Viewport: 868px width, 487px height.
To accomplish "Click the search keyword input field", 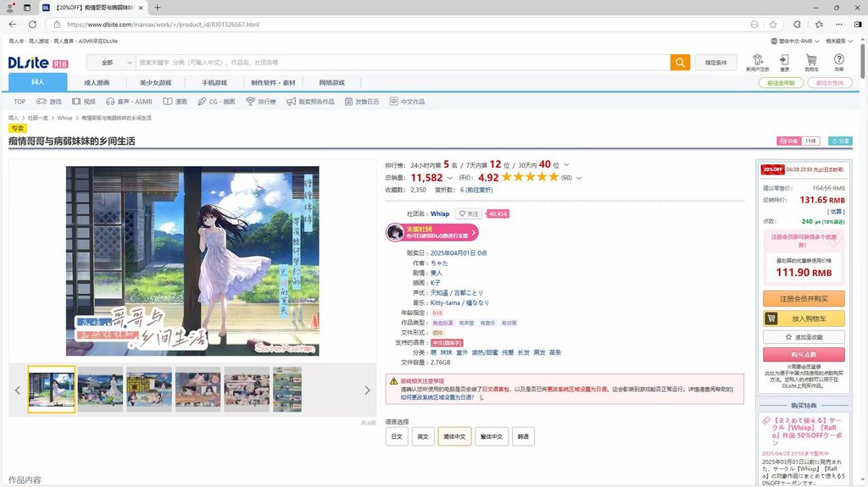I will 403,63.
